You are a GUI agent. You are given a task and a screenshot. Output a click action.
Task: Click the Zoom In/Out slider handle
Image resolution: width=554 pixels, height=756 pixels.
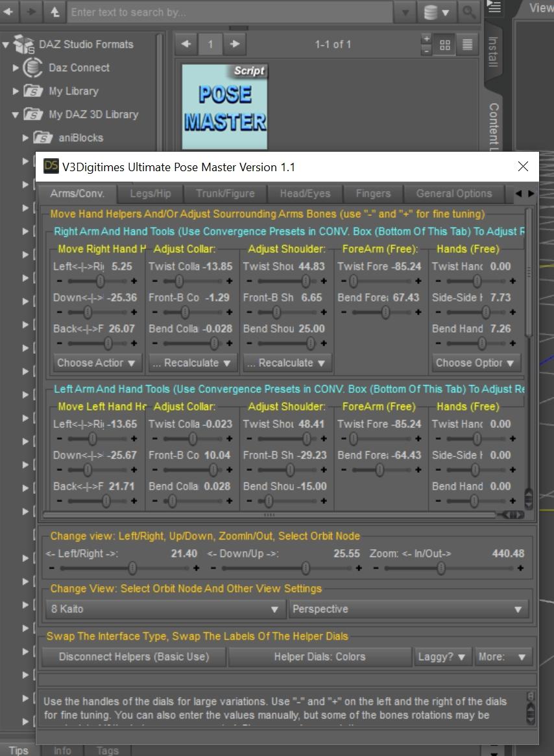pos(440,569)
